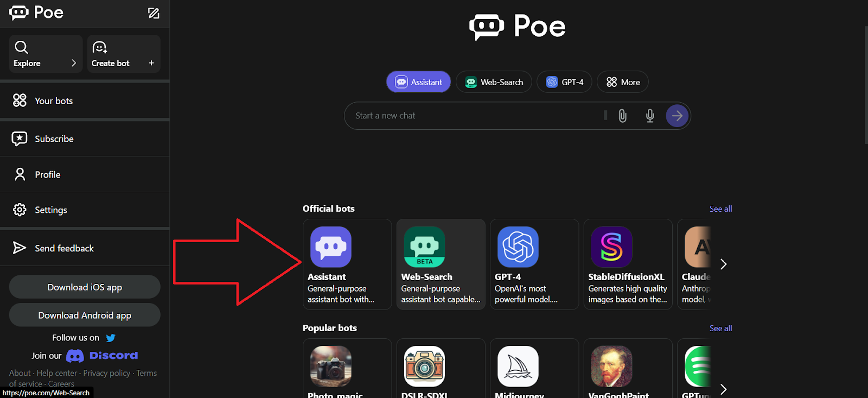Viewport: 868px width, 398px height.
Task: Open the Help center link
Action: click(57, 373)
